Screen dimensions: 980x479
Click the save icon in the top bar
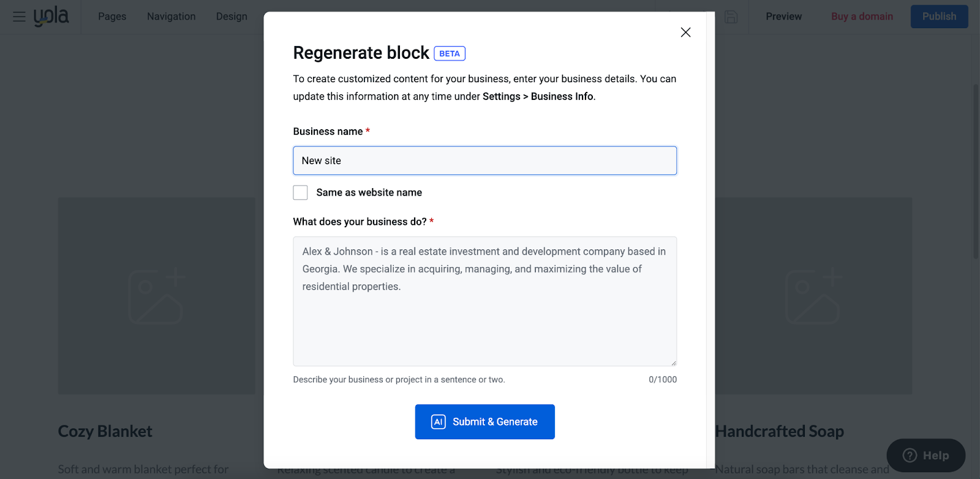pos(731,17)
